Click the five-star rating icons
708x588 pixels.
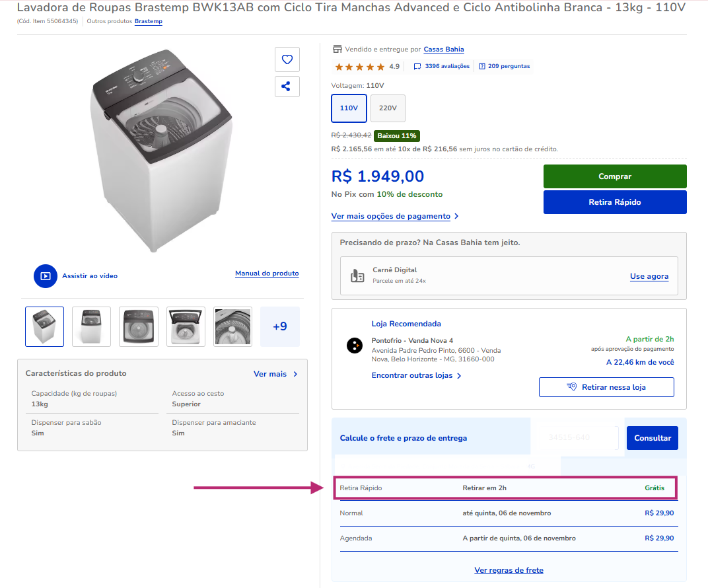(x=360, y=67)
